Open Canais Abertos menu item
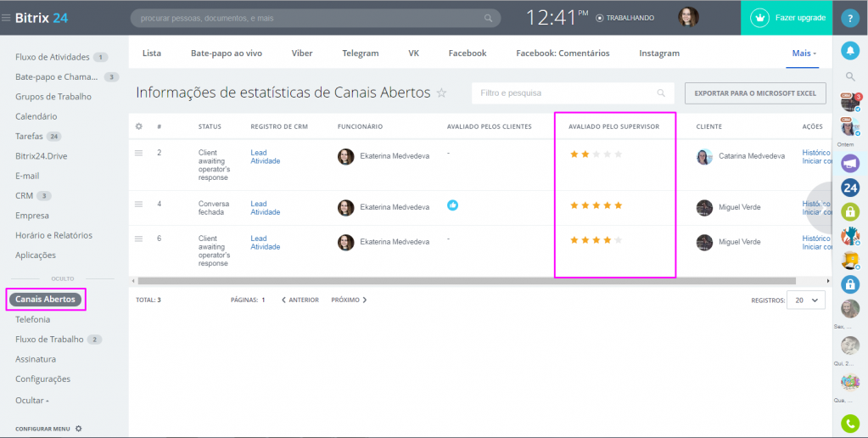The width and height of the screenshot is (868, 438). tap(45, 300)
